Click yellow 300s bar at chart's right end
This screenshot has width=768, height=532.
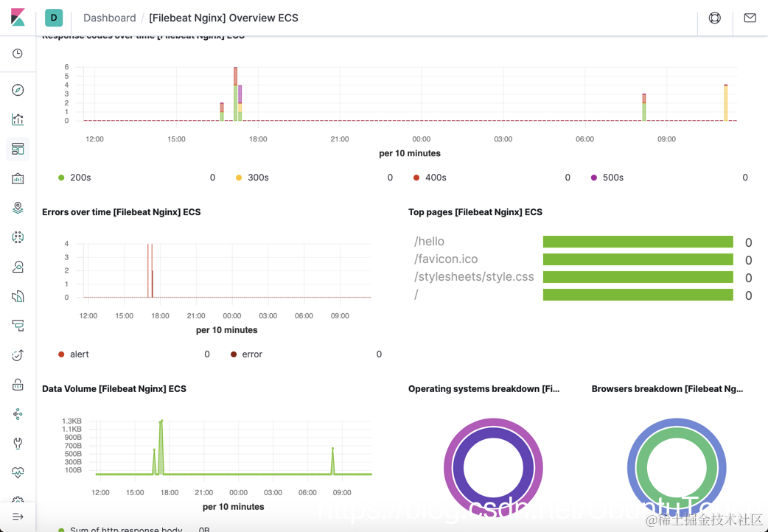tap(726, 103)
